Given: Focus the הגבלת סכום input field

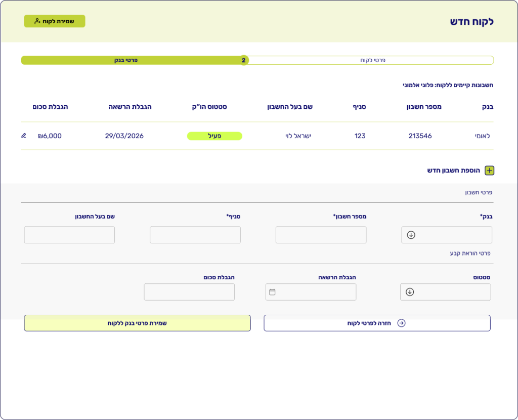Looking at the screenshot, I should [x=189, y=292].
